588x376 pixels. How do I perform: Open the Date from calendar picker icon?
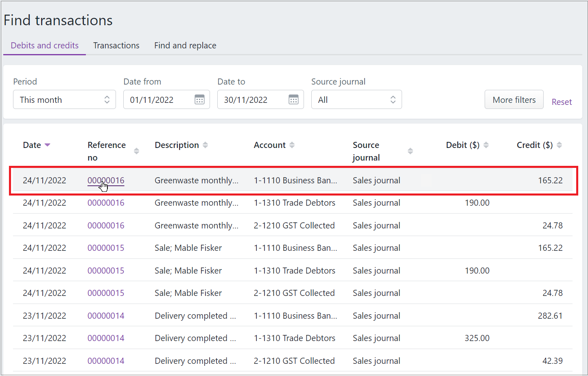tap(199, 100)
